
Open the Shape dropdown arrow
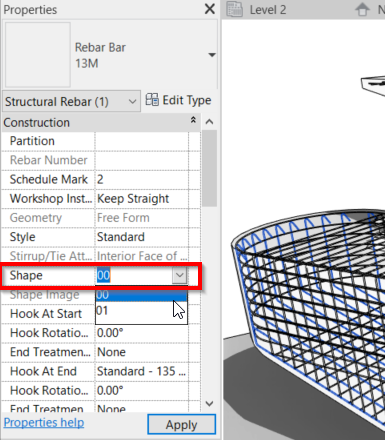[x=180, y=275]
